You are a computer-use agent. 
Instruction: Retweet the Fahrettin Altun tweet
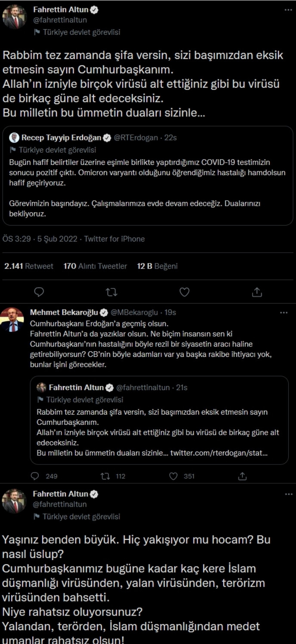[x=111, y=292]
